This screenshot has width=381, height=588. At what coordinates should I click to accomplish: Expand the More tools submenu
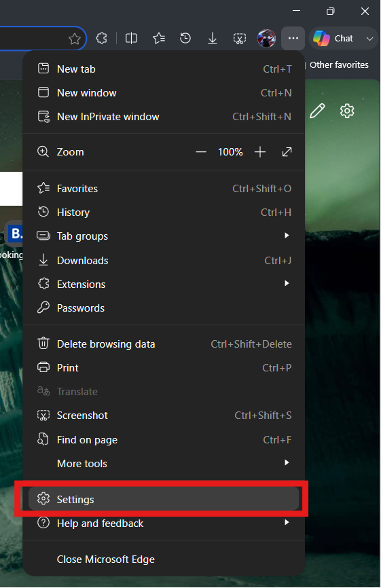pyautogui.click(x=164, y=464)
